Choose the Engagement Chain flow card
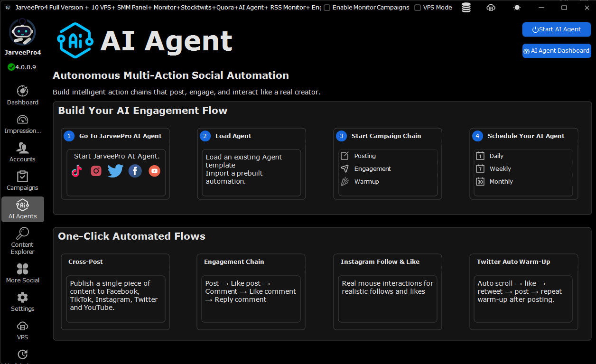 click(x=251, y=292)
